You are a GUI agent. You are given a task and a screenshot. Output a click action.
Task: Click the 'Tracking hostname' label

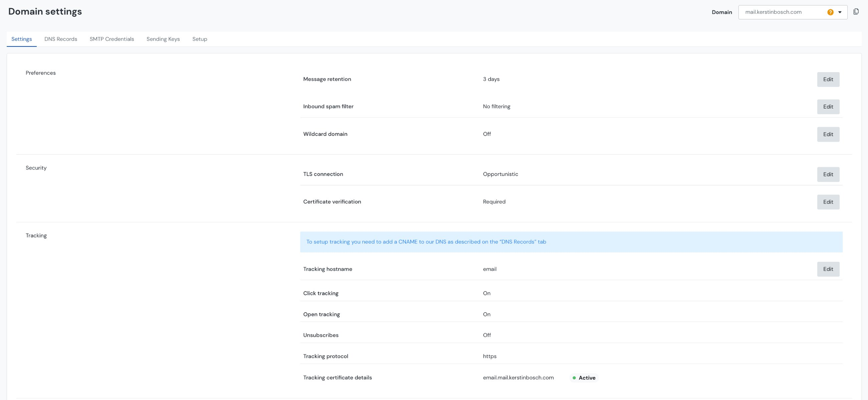328,269
